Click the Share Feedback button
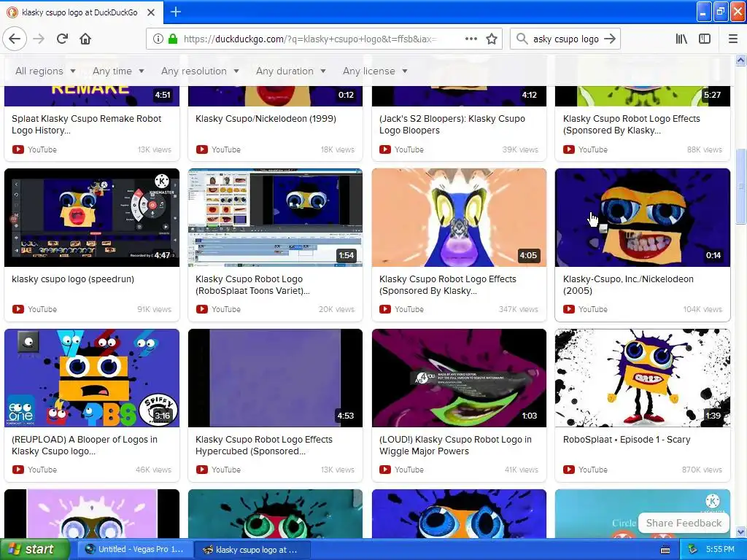 pyautogui.click(x=684, y=523)
